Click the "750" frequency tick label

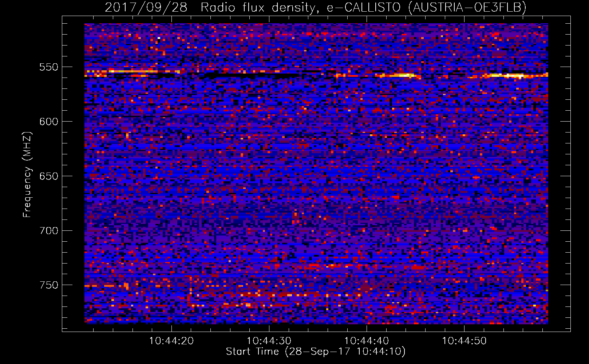tap(49, 285)
